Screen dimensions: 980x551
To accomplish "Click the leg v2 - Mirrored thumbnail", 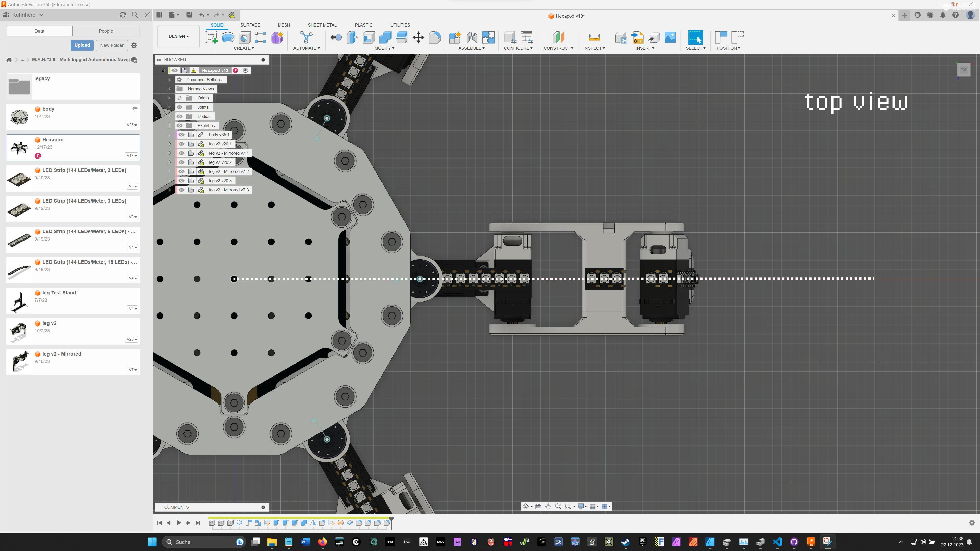I will (x=19, y=362).
